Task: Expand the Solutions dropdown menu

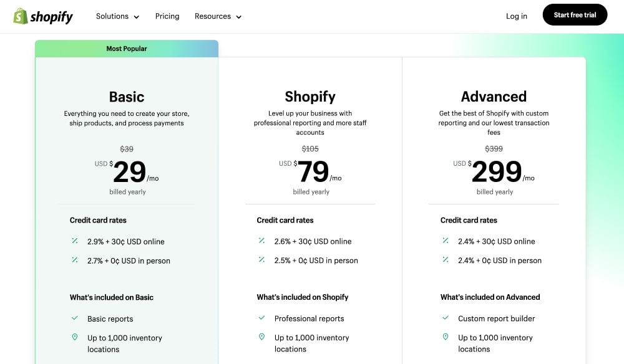Action: [x=117, y=17]
